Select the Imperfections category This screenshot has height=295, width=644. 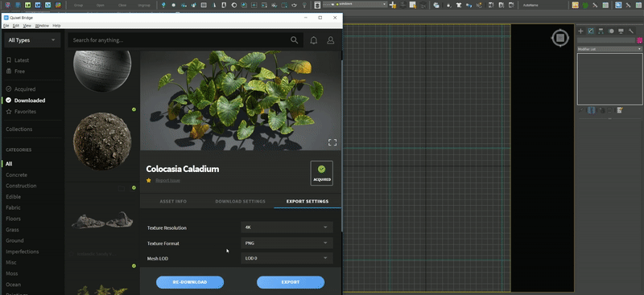pyautogui.click(x=23, y=252)
